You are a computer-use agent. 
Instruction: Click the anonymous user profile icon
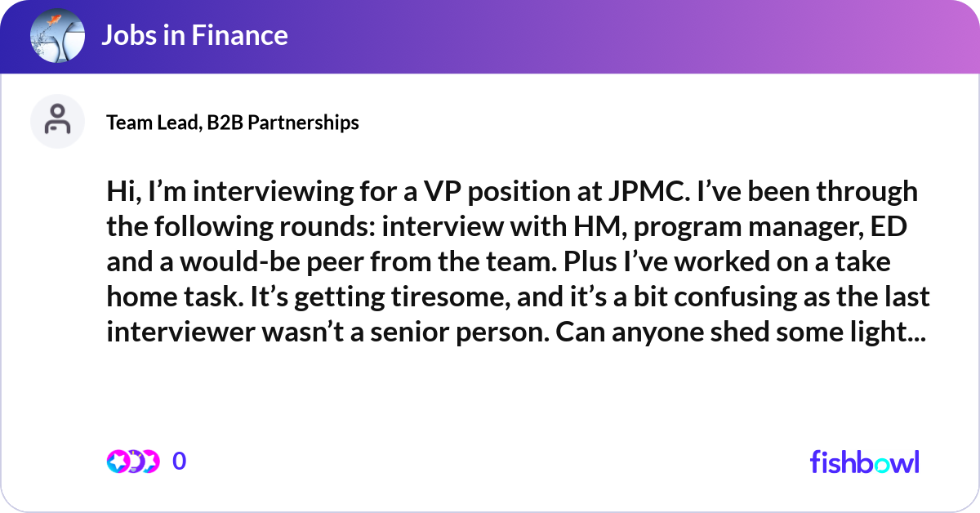click(x=57, y=122)
